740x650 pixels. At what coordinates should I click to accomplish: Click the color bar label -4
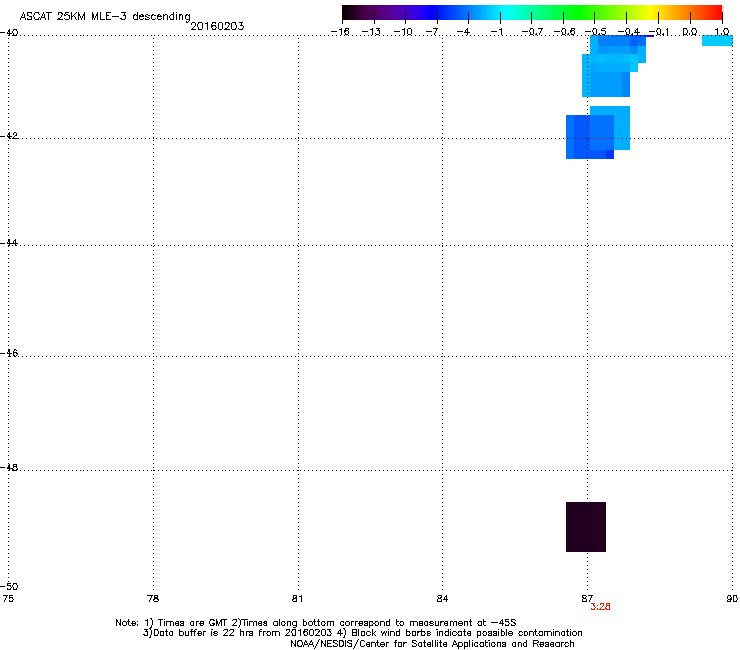[463, 32]
